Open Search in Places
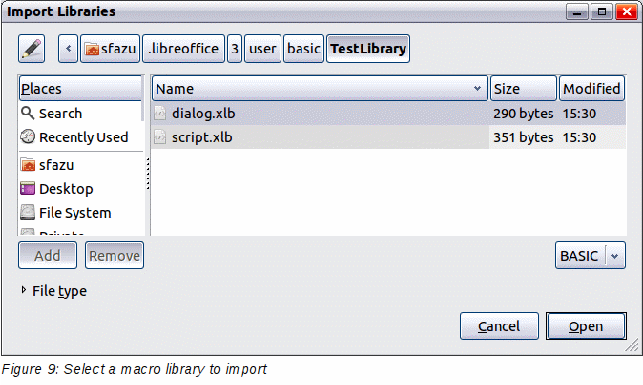 [x=60, y=113]
